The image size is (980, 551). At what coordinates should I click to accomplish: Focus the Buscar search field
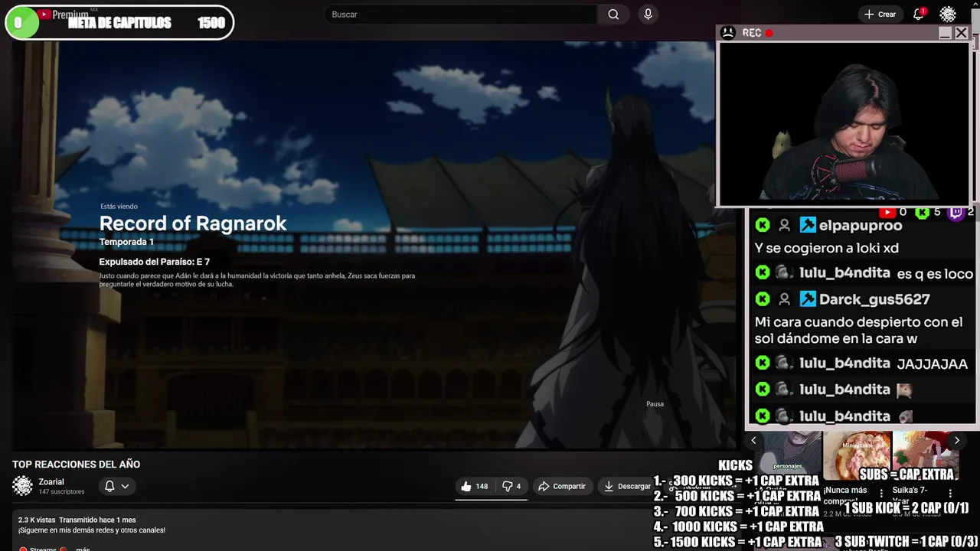461,15
